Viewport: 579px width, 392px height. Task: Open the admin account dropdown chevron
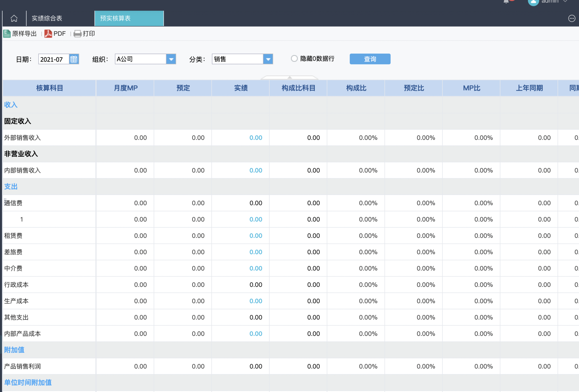pos(565,1)
